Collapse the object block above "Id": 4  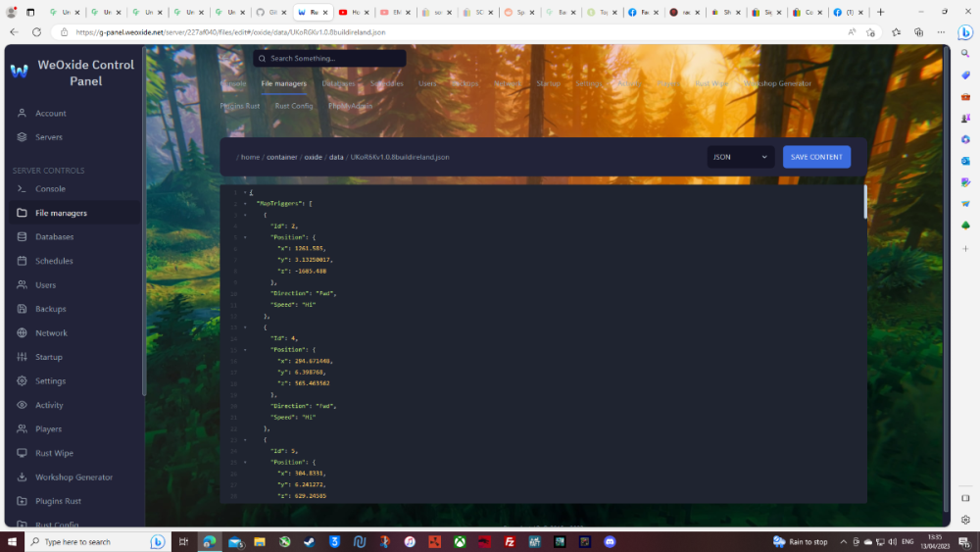coord(245,327)
